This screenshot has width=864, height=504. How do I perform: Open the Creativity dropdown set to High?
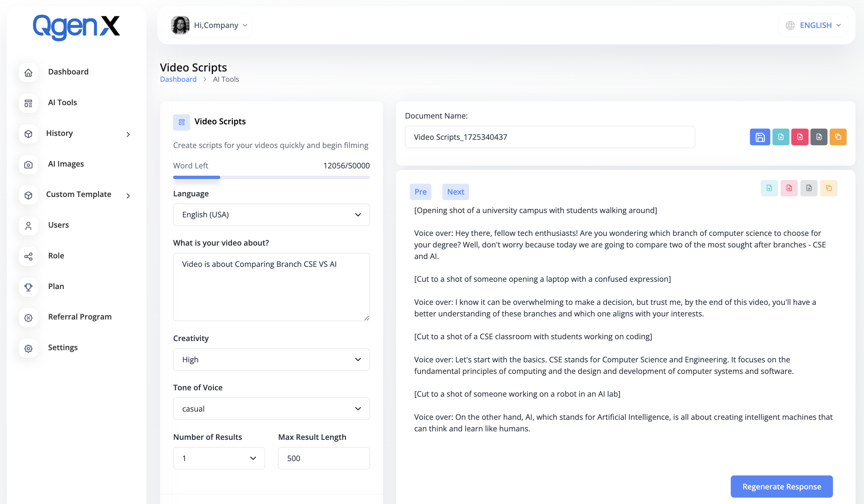pos(271,359)
